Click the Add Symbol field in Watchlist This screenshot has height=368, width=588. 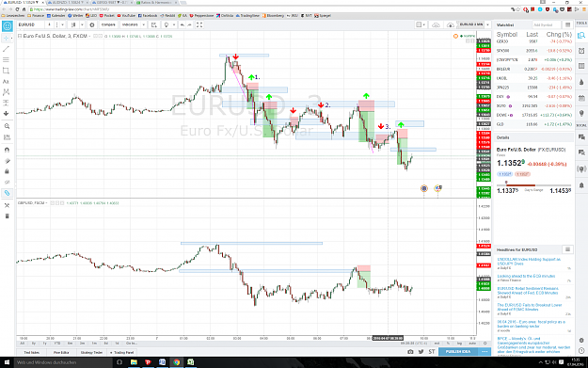pyautogui.click(x=547, y=24)
